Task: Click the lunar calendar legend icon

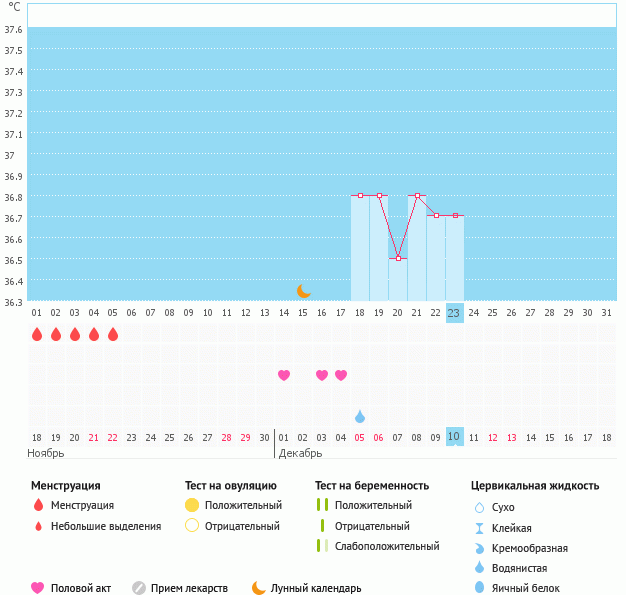Action: coord(259,588)
